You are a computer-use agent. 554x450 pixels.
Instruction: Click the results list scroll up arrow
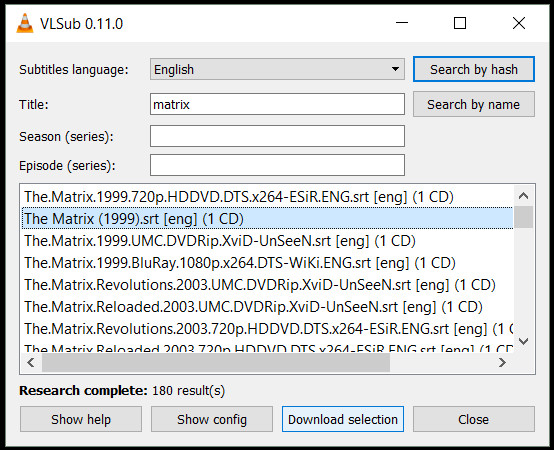[x=523, y=196]
